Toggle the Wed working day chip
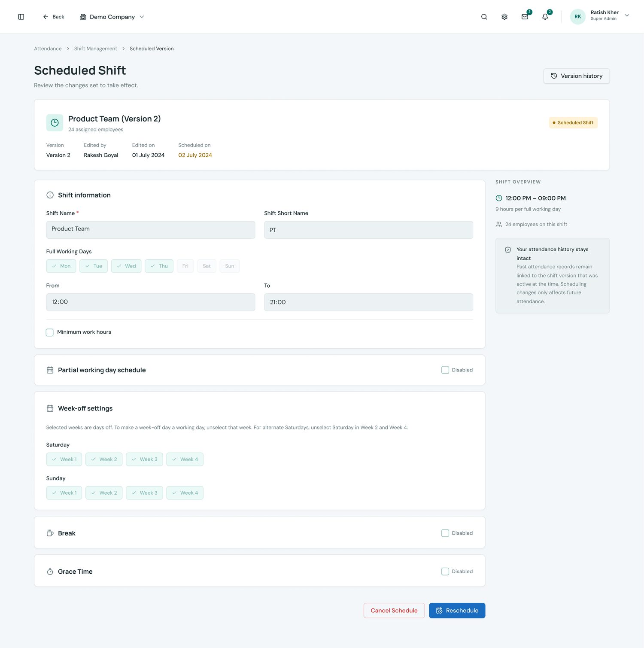This screenshot has width=644, height=648. (126, 266)
